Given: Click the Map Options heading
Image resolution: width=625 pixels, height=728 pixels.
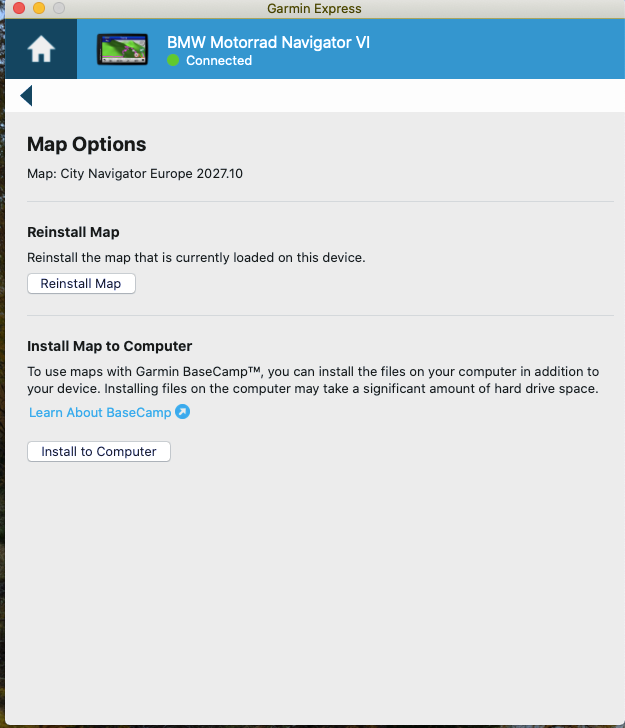Looking at the screenshot, I should pos(86,144).
